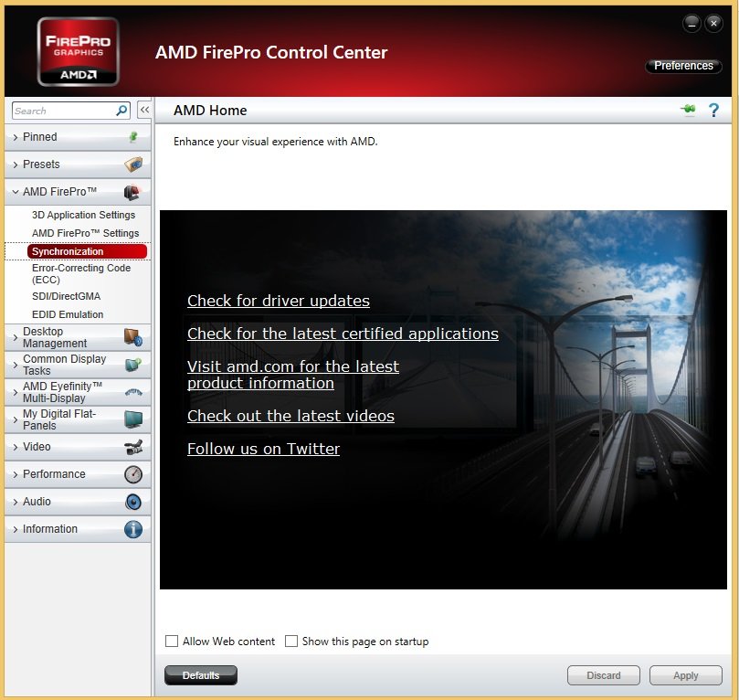The height and width of the screenshot is (700, 739).
Task: Pin the AMD Home page with pushpin icon
Action: point(688,110)
